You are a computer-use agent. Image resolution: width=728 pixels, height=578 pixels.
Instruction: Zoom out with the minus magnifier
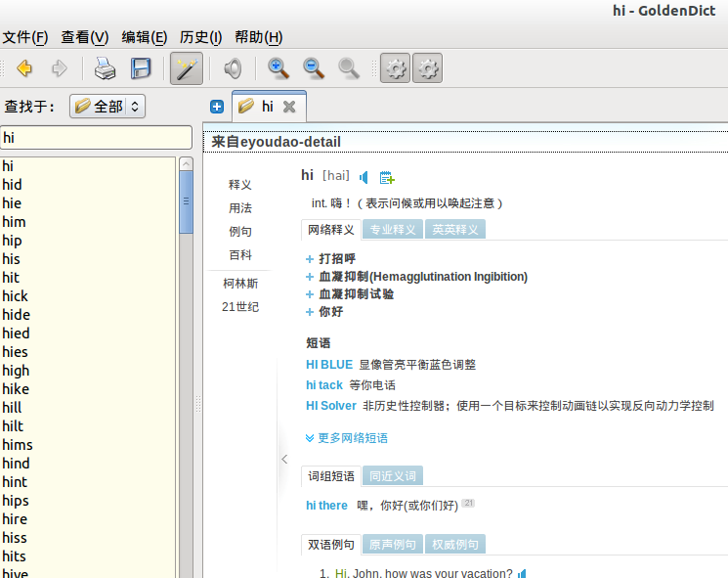pos(314,68)
